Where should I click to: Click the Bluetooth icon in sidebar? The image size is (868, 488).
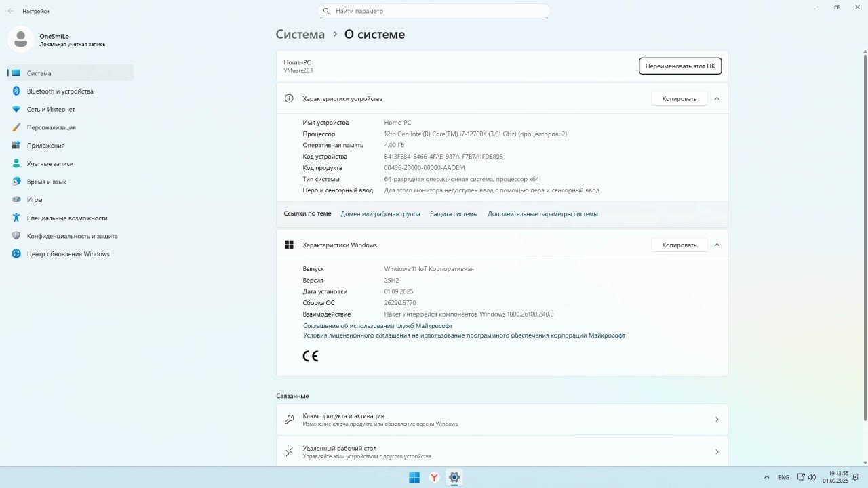[x=16, y=91]
